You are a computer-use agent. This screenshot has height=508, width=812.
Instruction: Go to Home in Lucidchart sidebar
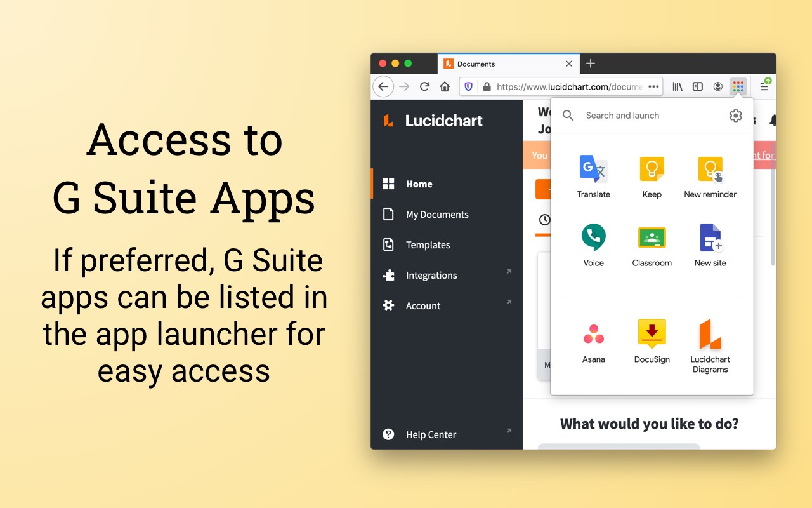tap(447, 184)
